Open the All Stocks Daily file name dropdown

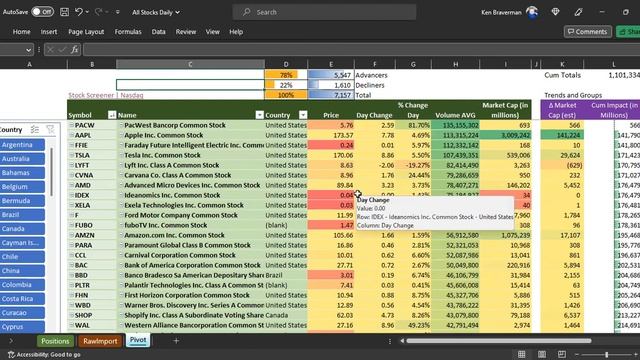coord(156,12)
